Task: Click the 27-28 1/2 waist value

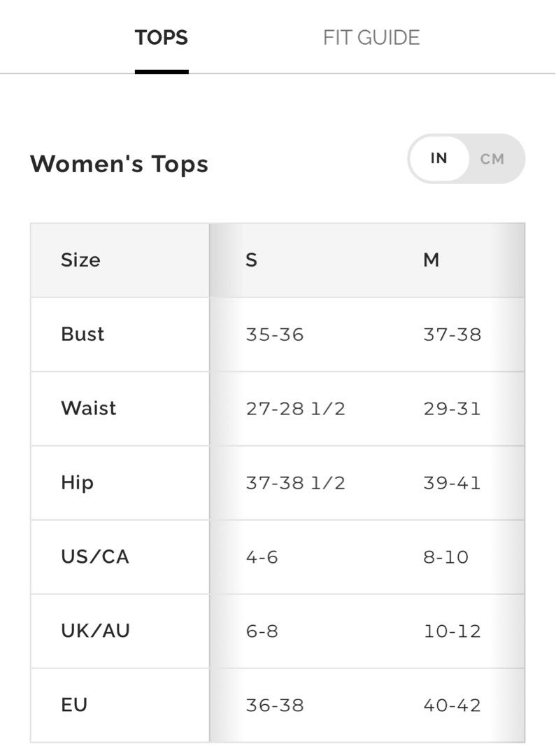Action: (295, 409)
